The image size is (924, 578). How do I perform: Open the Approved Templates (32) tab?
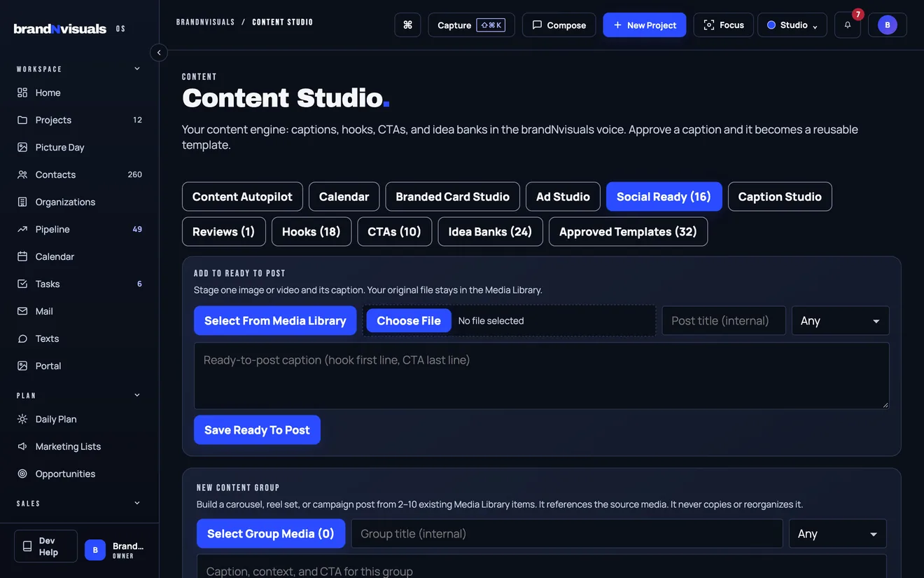tap(628, 232)
